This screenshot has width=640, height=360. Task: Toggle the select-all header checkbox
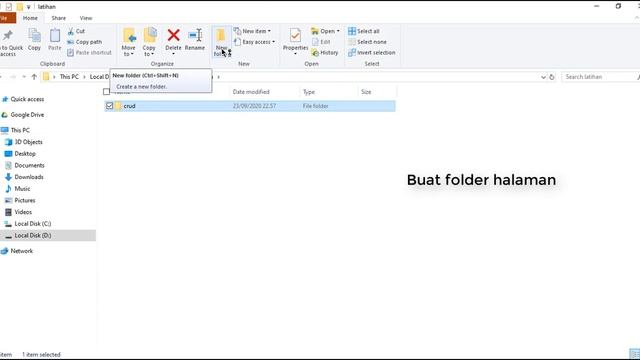pos(107,92)
